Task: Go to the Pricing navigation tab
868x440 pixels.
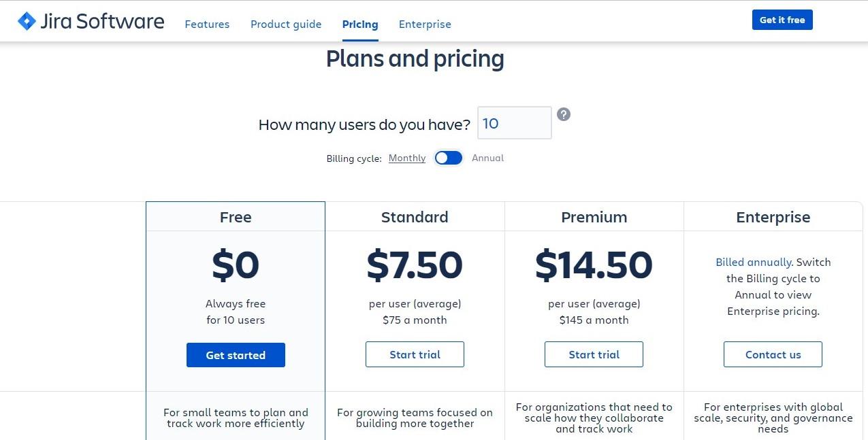Action: [360, 24]
